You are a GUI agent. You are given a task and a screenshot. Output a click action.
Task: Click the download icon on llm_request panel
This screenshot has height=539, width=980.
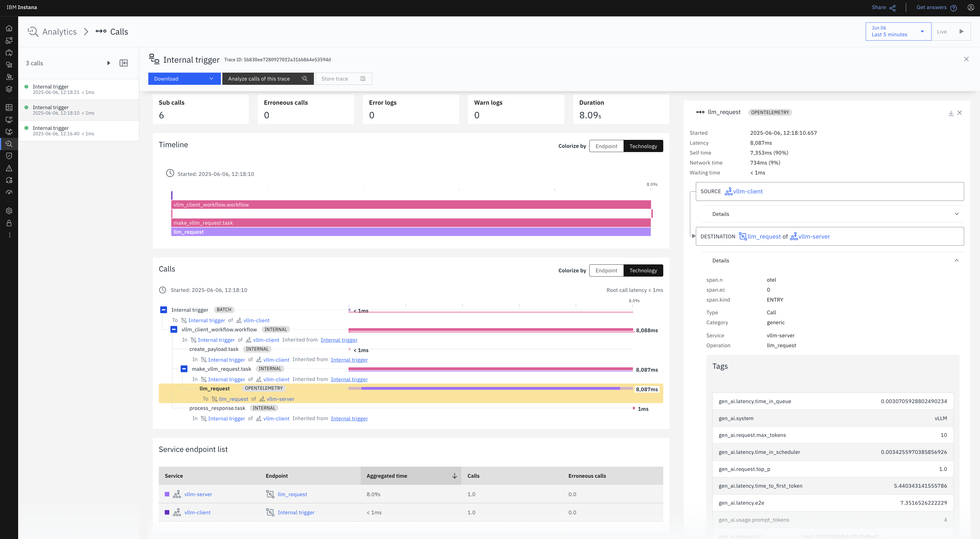(951, 113)
